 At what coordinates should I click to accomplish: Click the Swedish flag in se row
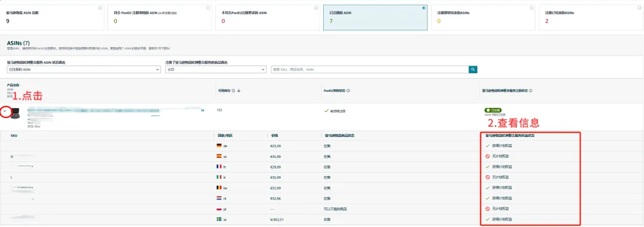(x=218, y=220)
